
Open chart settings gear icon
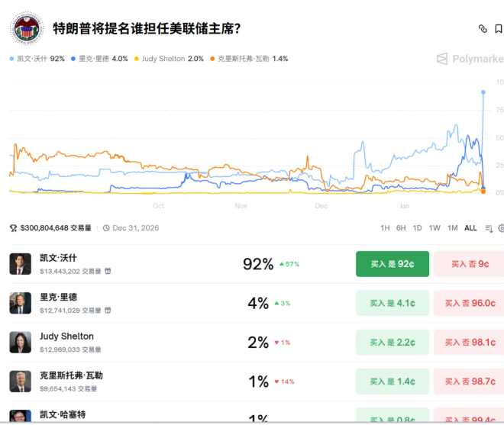coord(501,228)
